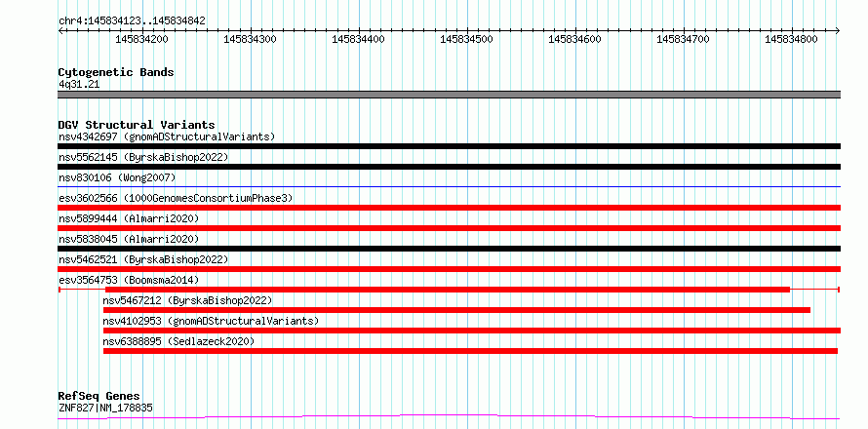Open the RefSeq Genes track title
The height and width of the screenshot is (429, 868).
[99, 397]
